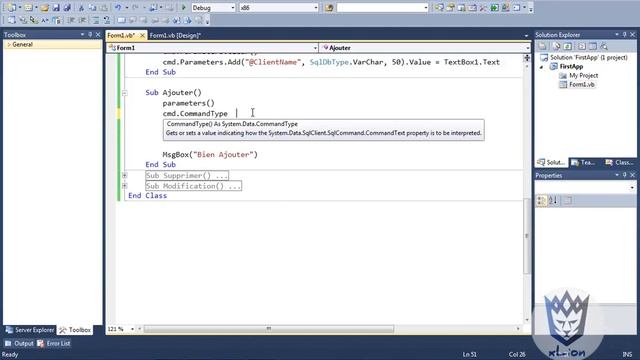The height and width of the screenshot is (360, 640).
Task: Click the Open File folder icon
Action: 44,7
